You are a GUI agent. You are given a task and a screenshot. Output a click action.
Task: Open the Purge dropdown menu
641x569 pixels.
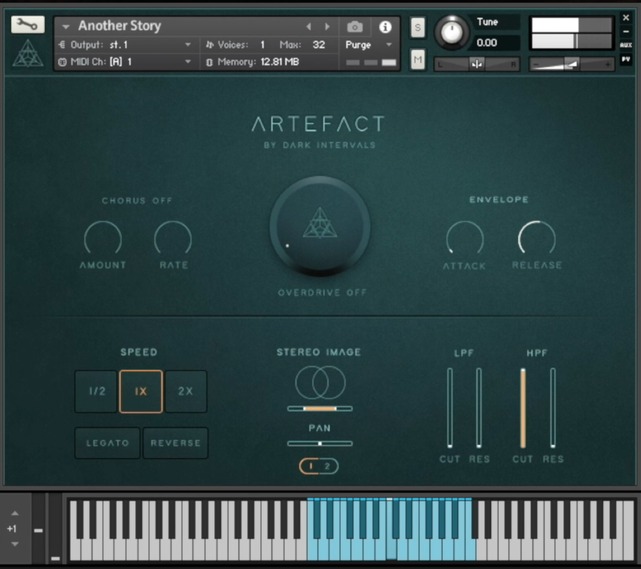[369, 45]
